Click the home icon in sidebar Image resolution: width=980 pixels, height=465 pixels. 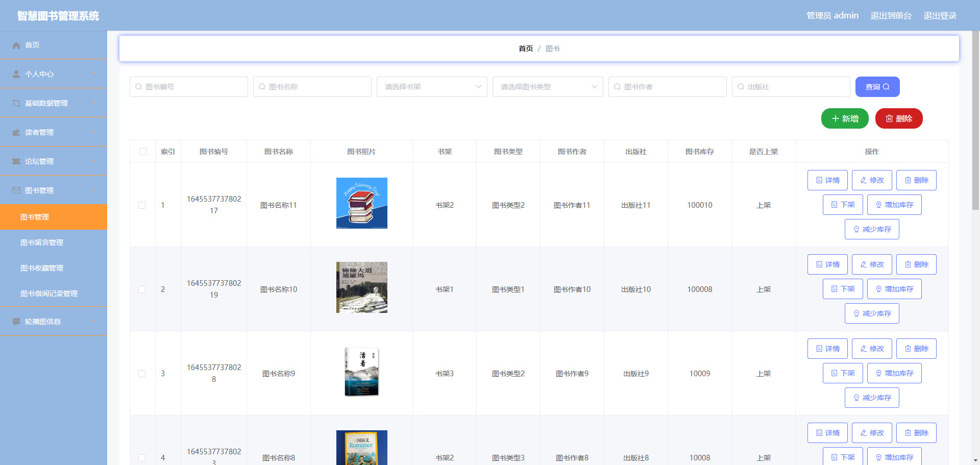click(16, 45)
